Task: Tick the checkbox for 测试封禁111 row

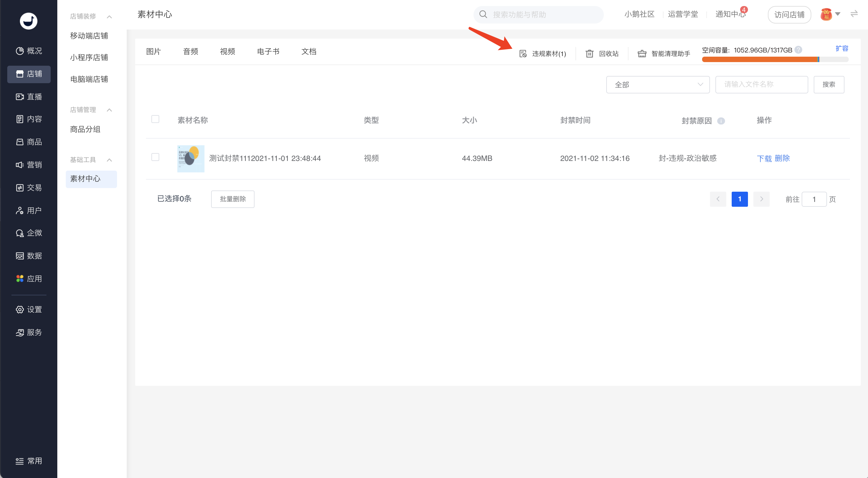Action: click(155, 157)
